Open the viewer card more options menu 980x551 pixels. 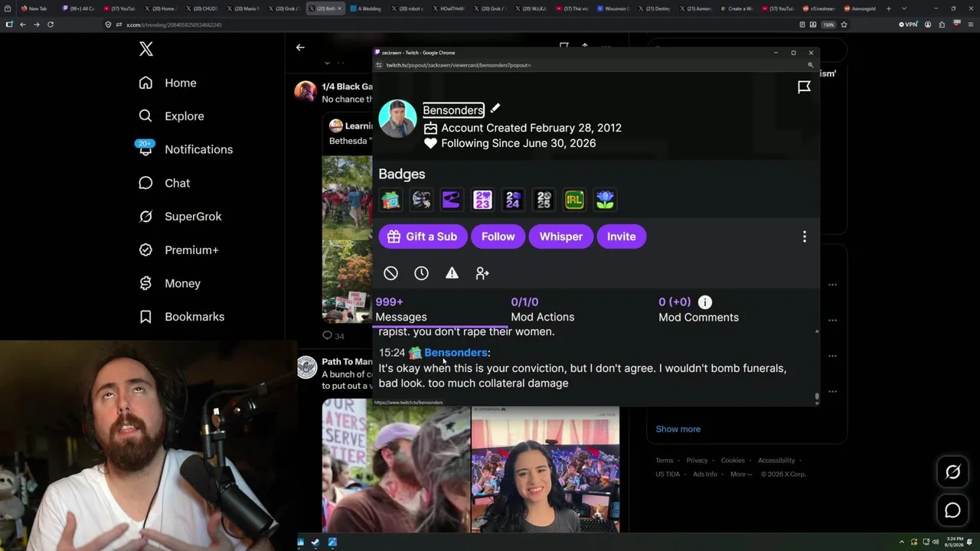[x=804, y=236]
